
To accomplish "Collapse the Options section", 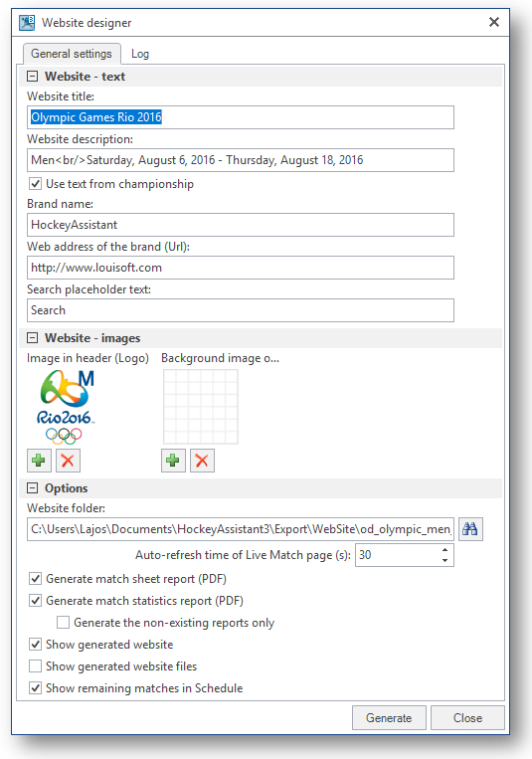I will [x=33, y=487].
